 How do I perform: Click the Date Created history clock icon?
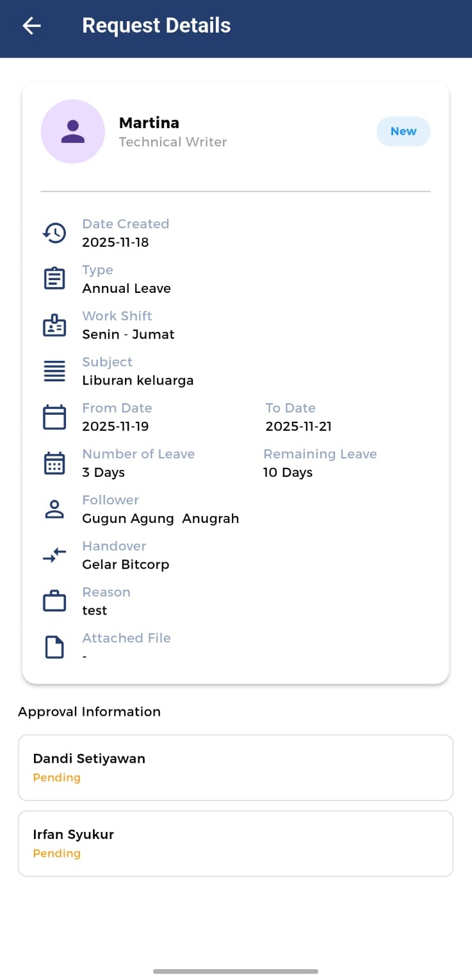[54, 233]
